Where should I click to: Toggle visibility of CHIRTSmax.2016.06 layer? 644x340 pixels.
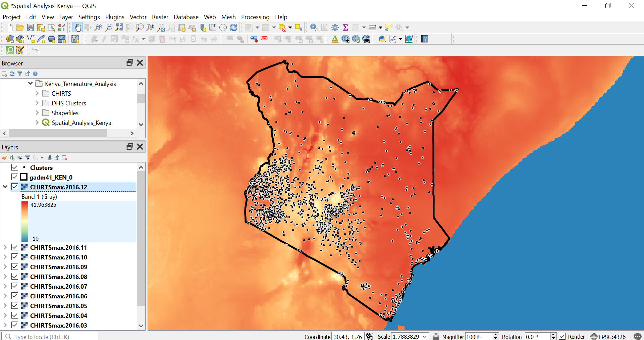(x=15, y=296)
